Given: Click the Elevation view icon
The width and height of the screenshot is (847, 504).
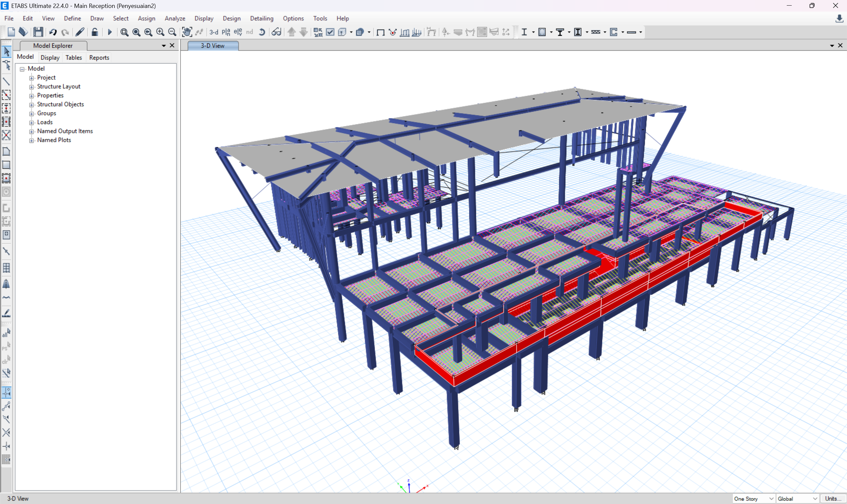Looking at the screenshot, I should point(238,32).
